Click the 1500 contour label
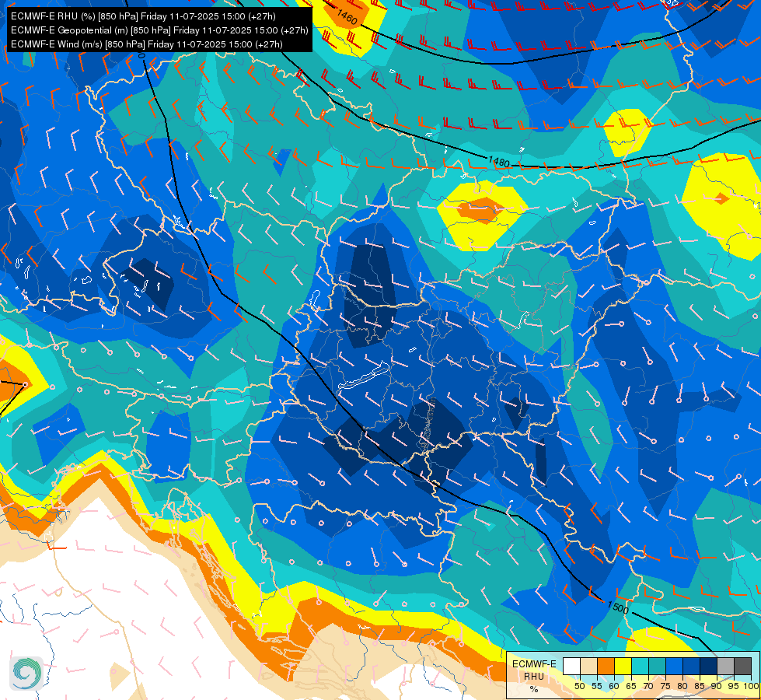Viewport: 761px width, 700px height. (618, 607)
